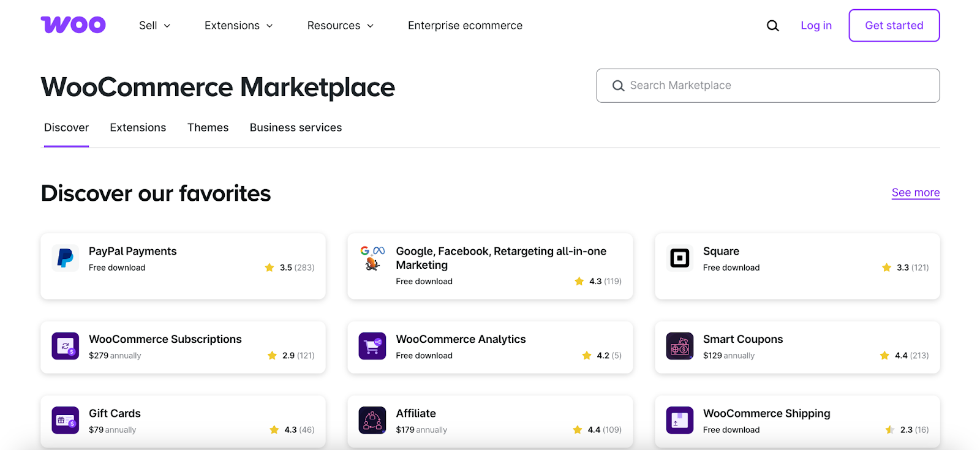The image size is (980, 450).
Task: Switch to the Business services tab
Action: tap(296, 127)
